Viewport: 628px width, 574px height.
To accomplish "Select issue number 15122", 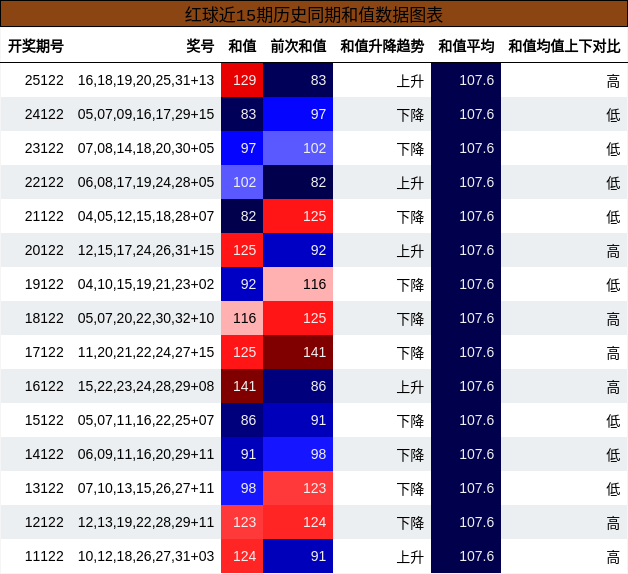I will point(44,421).
